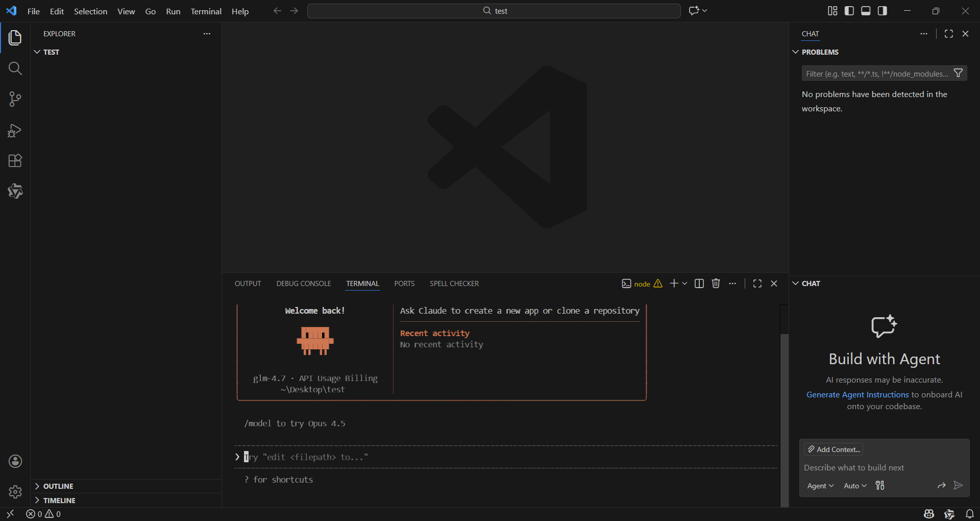The width and height of the screenshot is (980, 521).
Task: Focus the chat prompt input field
Action: tap(884, 468)
